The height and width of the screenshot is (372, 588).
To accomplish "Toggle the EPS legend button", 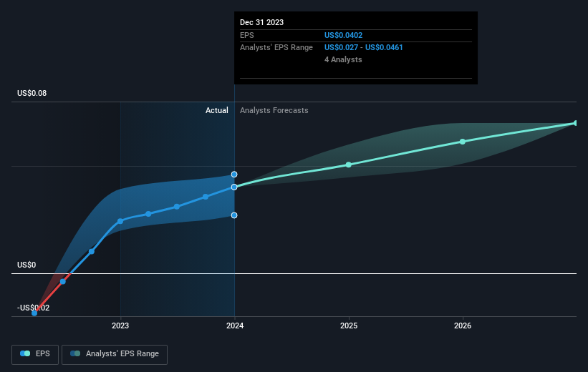I will (35, 354).
